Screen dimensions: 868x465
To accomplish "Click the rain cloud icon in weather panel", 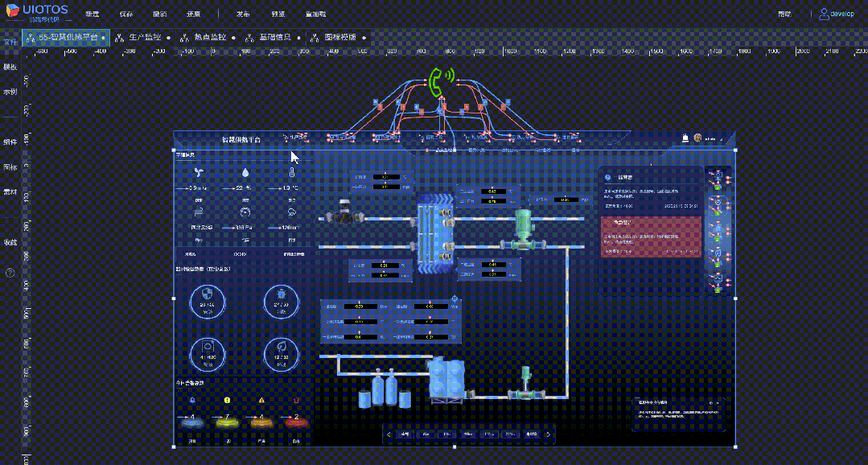I will pos(292,212).
